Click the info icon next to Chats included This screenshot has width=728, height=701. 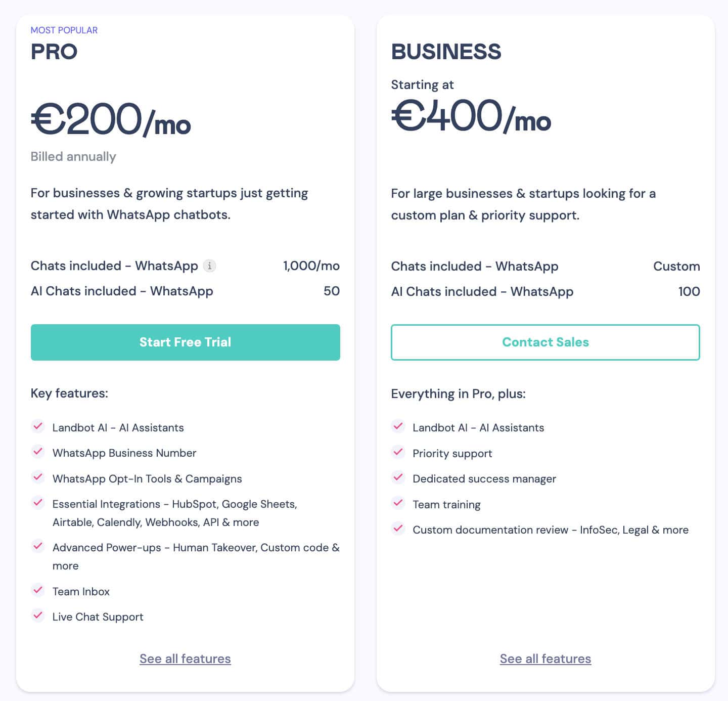point(209,266)
